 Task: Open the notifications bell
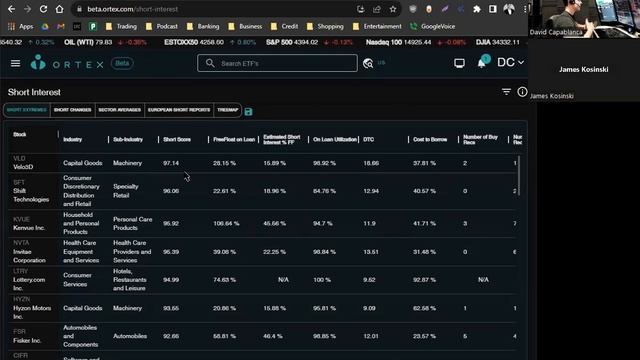tap(482, 63)
